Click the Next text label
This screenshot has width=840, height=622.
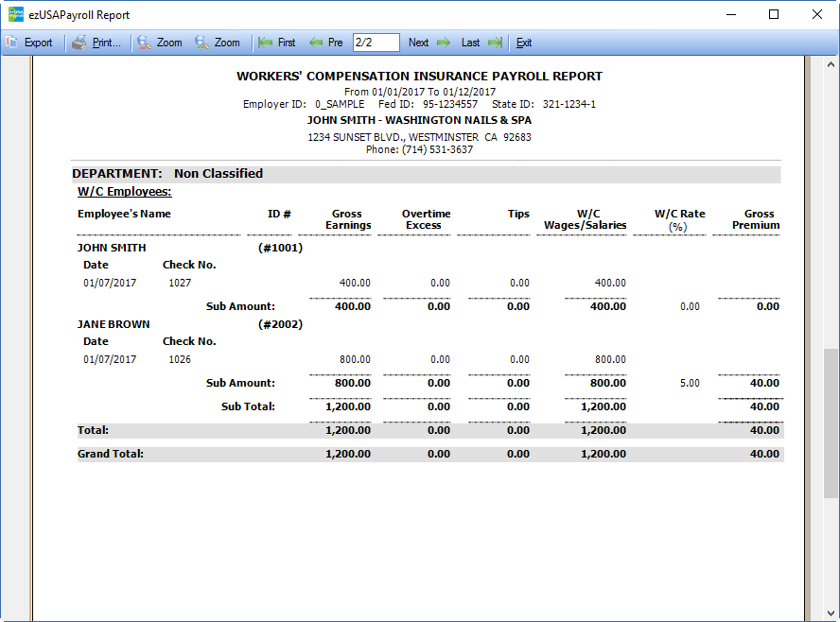click(x=418, y=43)
